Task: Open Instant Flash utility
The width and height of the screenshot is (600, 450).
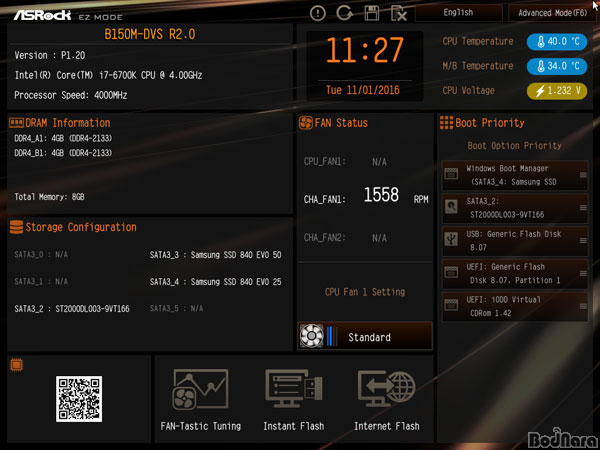Action: coord(293,400)
